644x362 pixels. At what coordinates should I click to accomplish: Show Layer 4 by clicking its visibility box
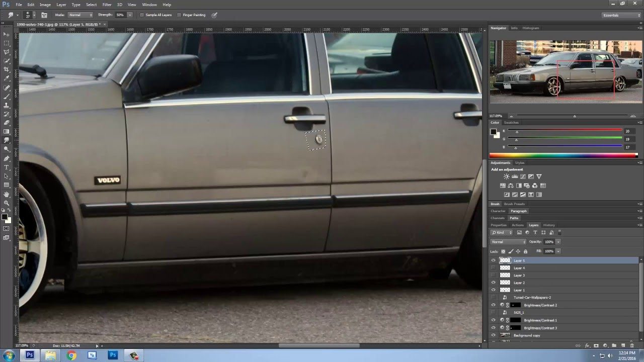pos(493,268)
